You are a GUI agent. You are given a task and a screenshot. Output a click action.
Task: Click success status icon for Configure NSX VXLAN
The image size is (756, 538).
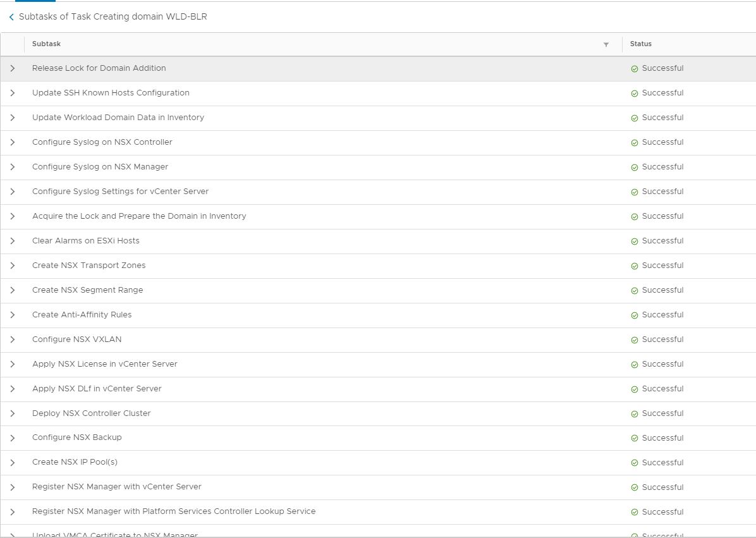pos(634,340)
